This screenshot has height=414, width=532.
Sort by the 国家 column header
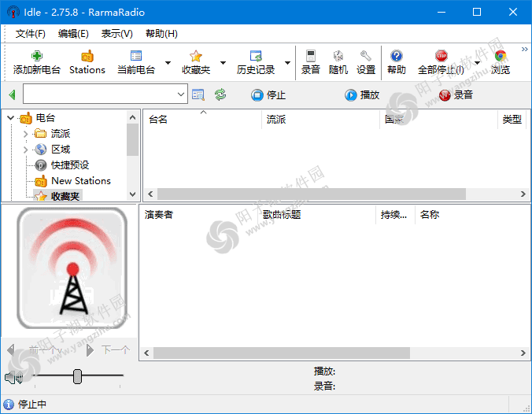click(438, 119)
